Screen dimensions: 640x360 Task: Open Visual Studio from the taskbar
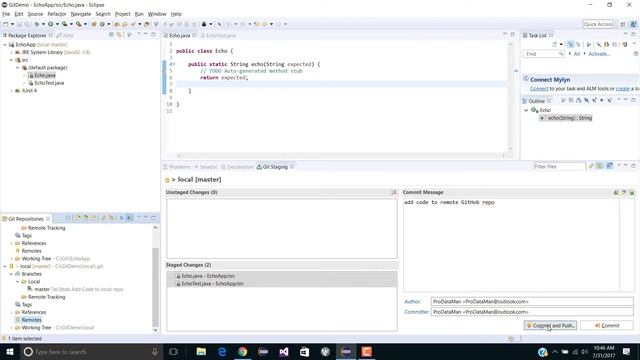click(284, 351)
